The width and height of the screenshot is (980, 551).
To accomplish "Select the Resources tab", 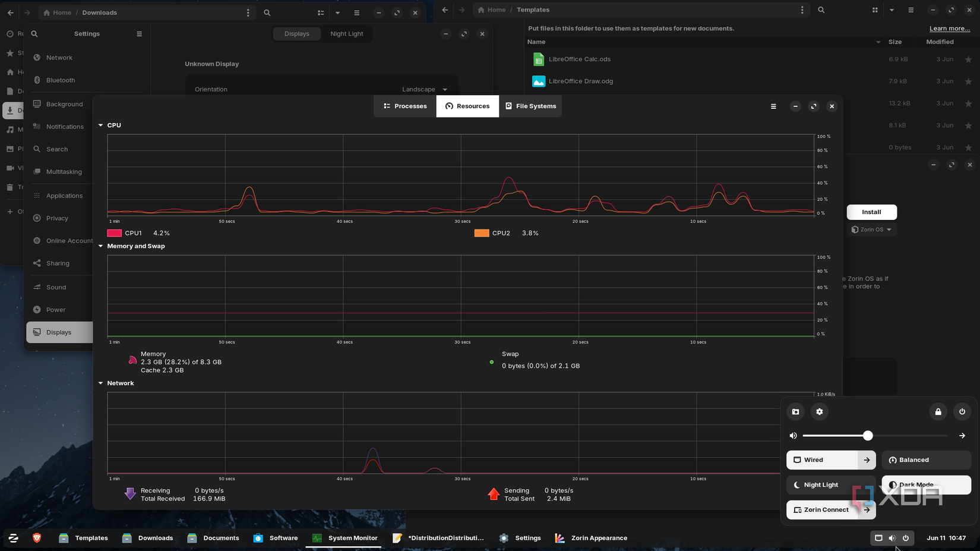I will [x=467, y=106].
